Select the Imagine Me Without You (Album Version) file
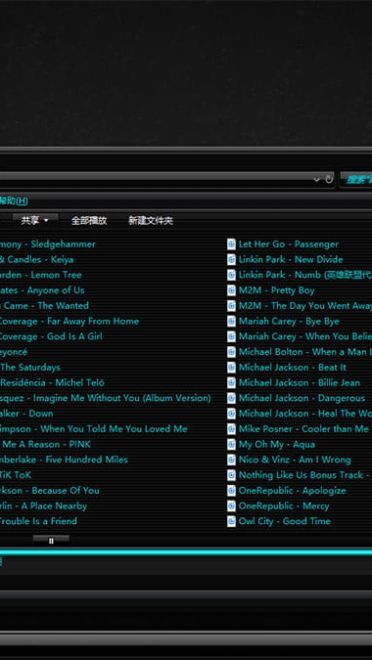 [106, 398]
